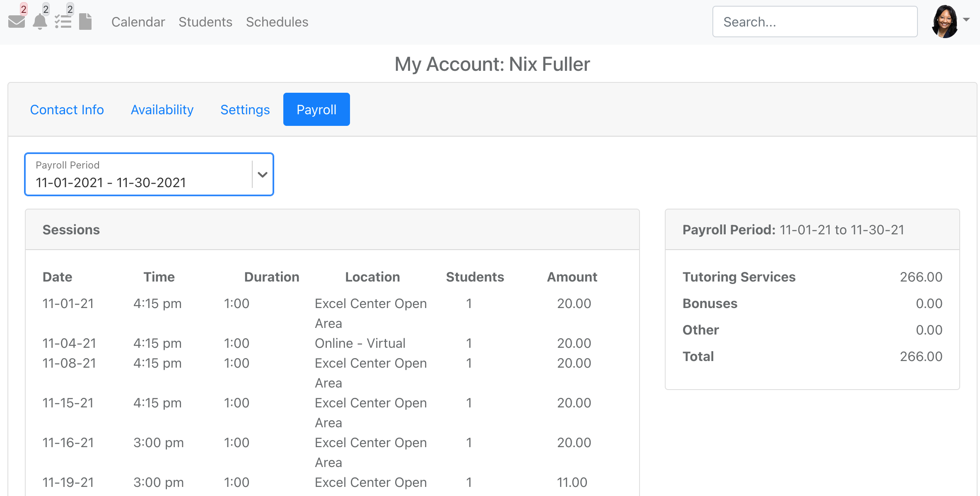
Task: Click the Sessions panel heading
Action: 71,230
